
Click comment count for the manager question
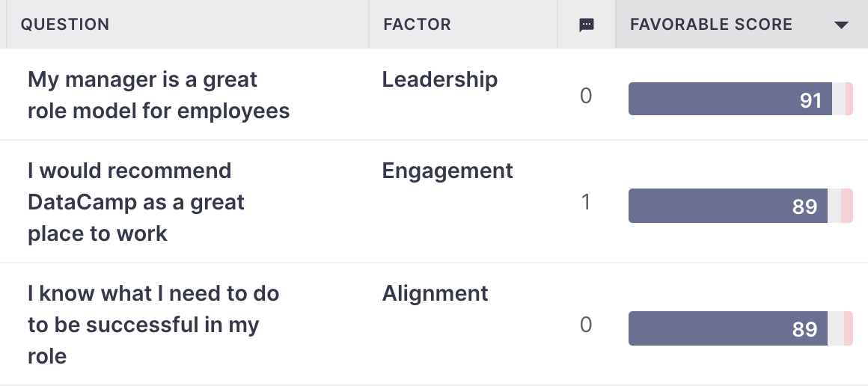point(586,96)
